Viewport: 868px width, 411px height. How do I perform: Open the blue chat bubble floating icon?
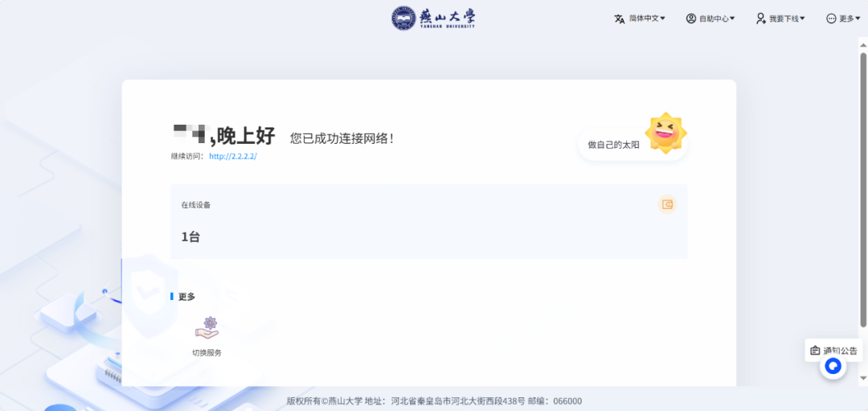point(833,366)
